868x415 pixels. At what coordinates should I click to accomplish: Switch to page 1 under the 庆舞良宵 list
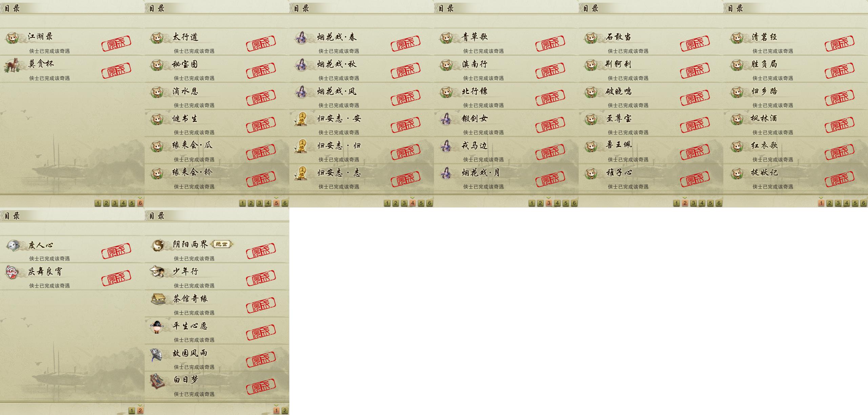(132, 411)
